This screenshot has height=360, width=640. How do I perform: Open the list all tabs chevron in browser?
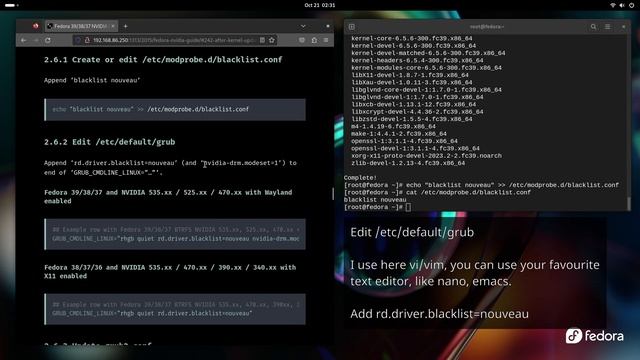303,26
